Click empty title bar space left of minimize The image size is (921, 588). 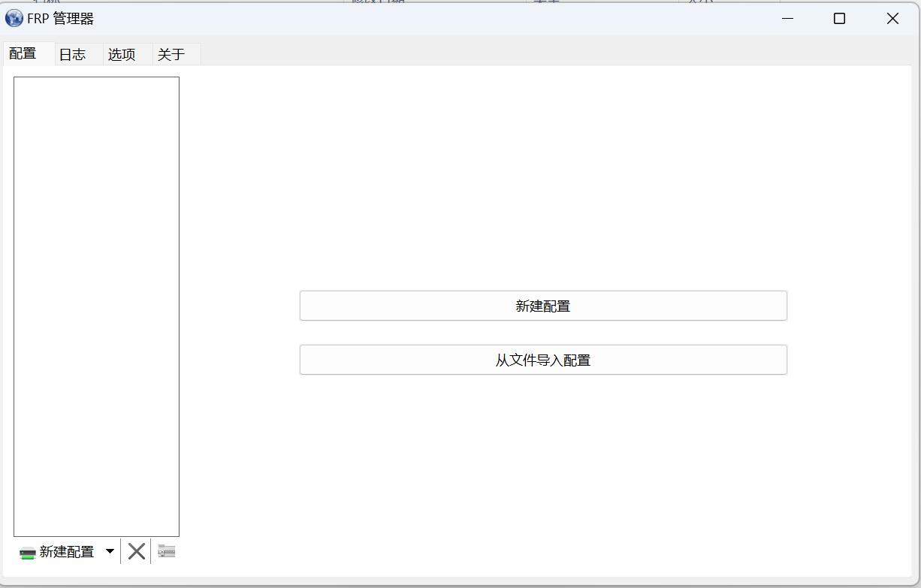click(451, 19)
